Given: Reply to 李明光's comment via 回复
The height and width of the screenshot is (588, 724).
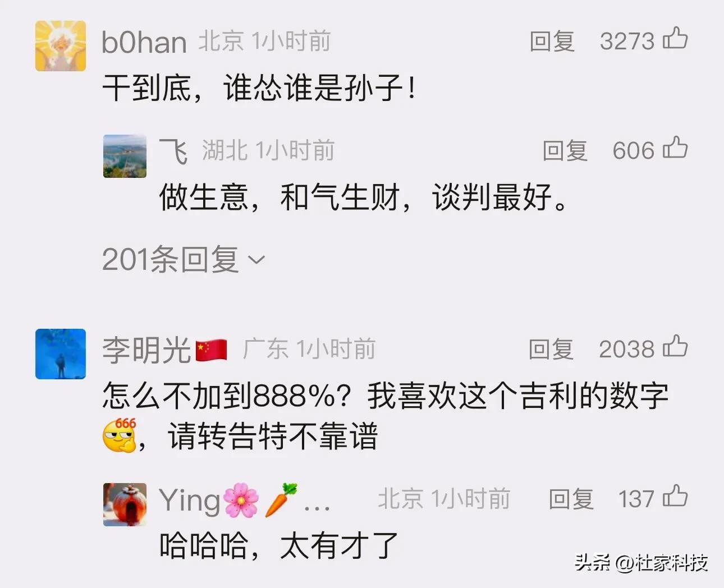Looking at the screenshot, I should tap(551, 350).
